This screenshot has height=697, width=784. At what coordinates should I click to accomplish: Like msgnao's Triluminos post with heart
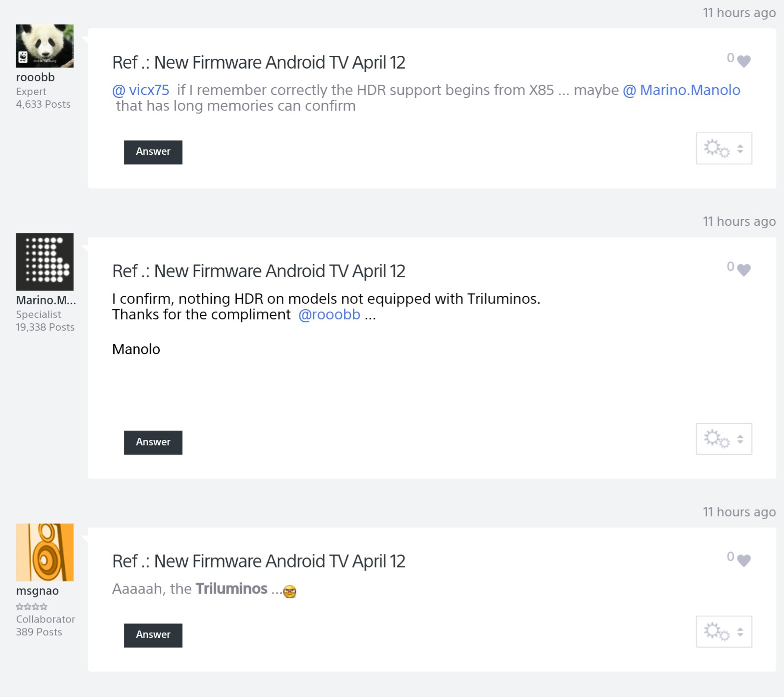click(743, 560)
